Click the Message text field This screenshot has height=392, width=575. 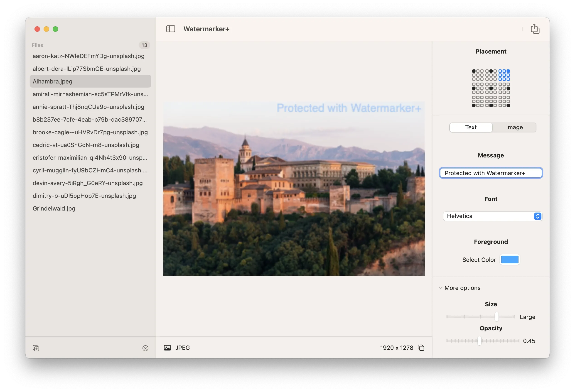(x=491, y=173)
